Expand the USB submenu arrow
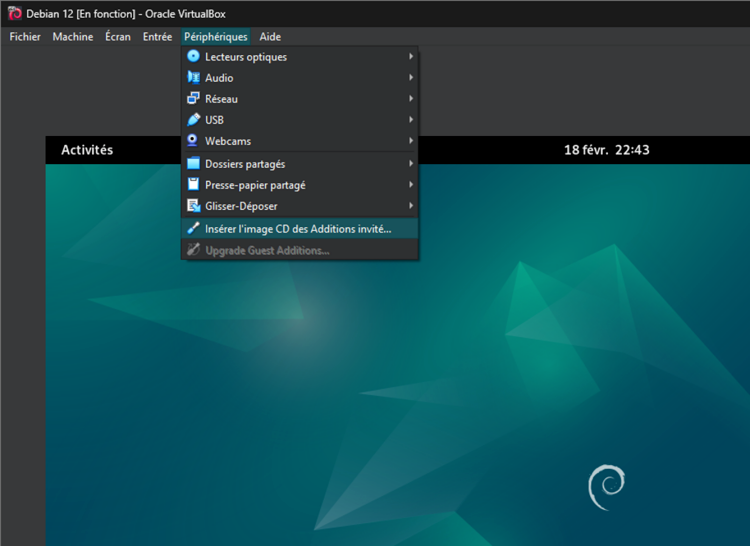The width and height of the screenshot is (750, 546). [411, 120]
